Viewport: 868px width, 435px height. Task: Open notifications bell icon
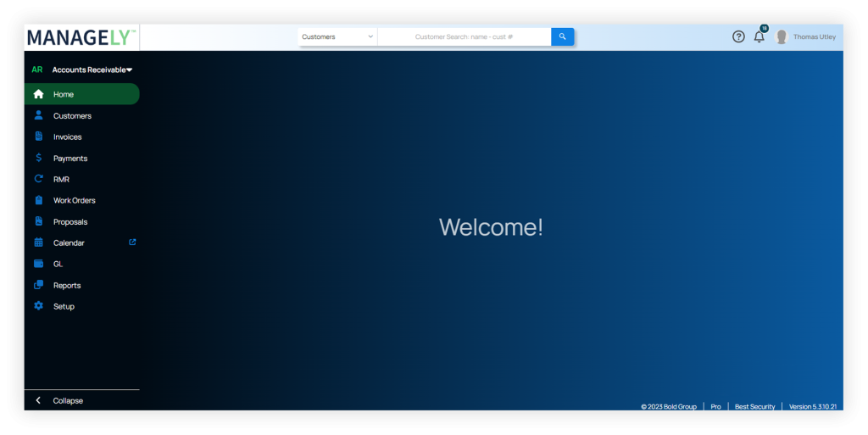click(759, 36)
